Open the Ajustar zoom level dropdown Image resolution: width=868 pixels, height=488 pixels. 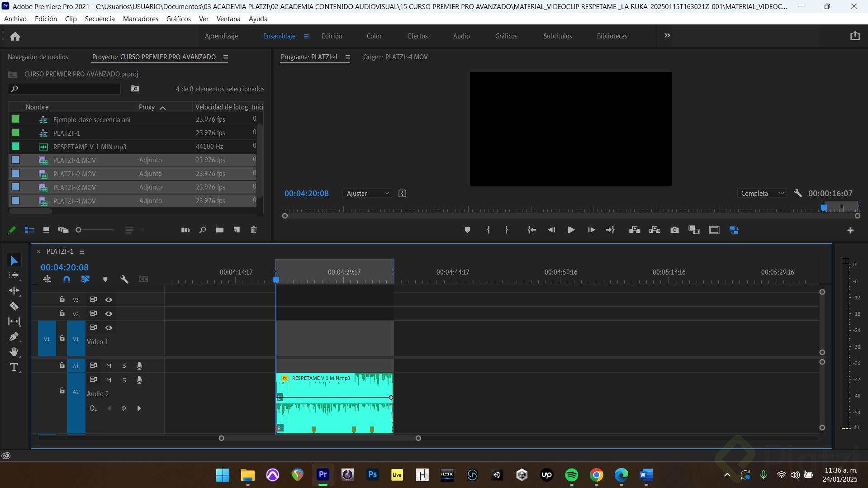pyautogui.click(x=367, y=194)
